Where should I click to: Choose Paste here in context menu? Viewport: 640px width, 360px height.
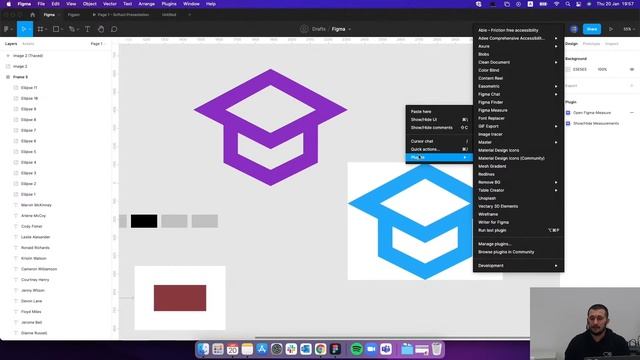[x=439, y=111]
